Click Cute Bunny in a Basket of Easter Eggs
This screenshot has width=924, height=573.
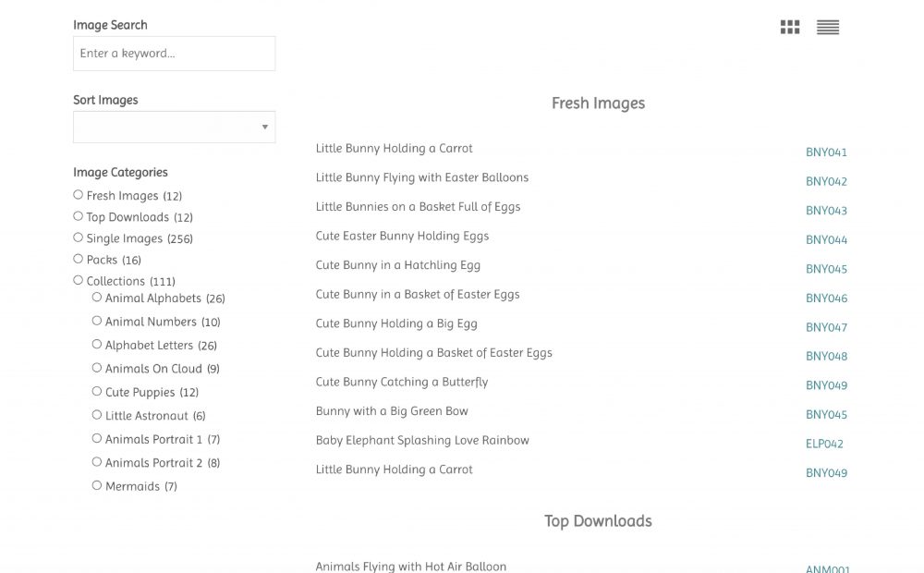418,294
